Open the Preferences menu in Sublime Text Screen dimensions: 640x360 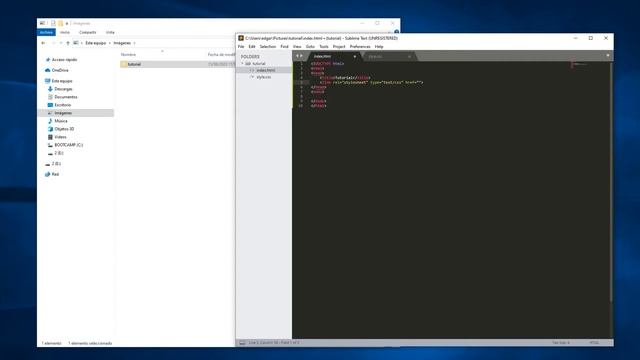pos(360,47)
